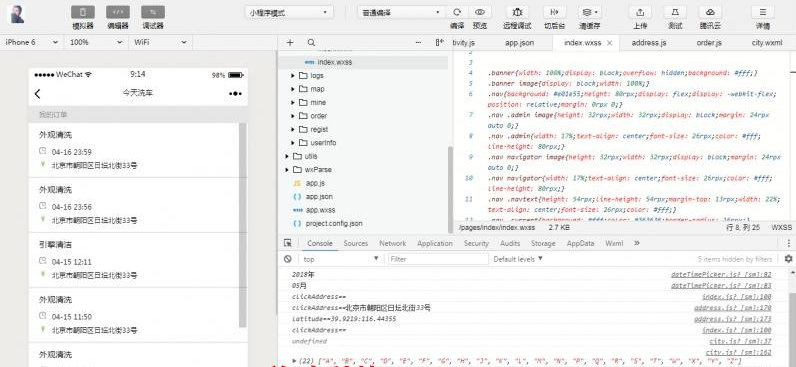Switch to the order.js editor tab
Screen dimensions: 796x367
[709, 43]
